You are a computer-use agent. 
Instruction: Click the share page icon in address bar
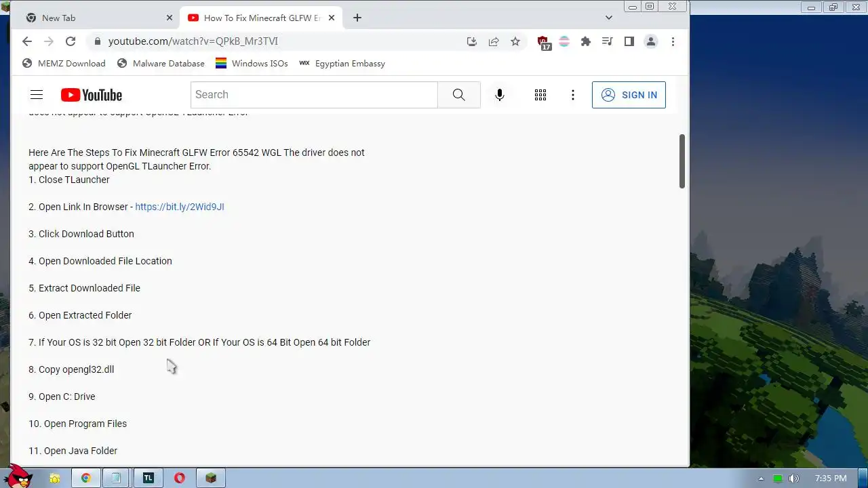coord(494,41)
